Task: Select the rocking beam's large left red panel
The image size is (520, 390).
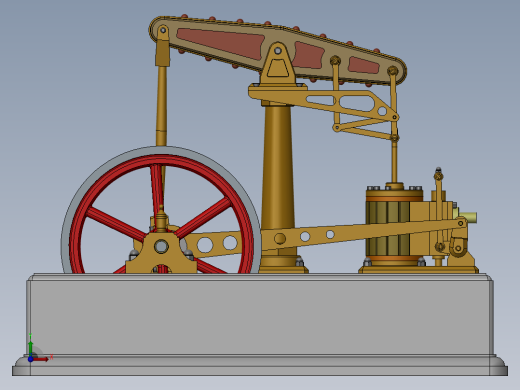Action: [x=222, y=43]
